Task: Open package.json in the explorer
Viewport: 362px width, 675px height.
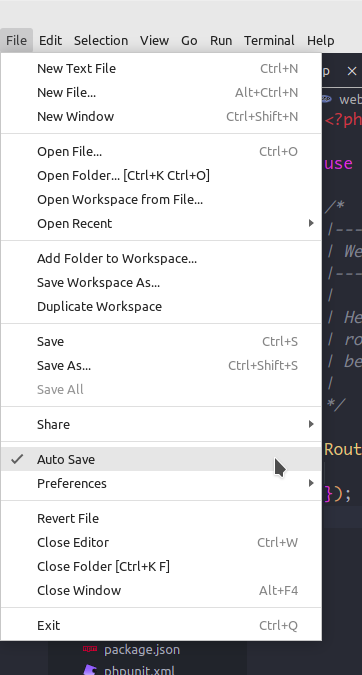Action: 142,649
